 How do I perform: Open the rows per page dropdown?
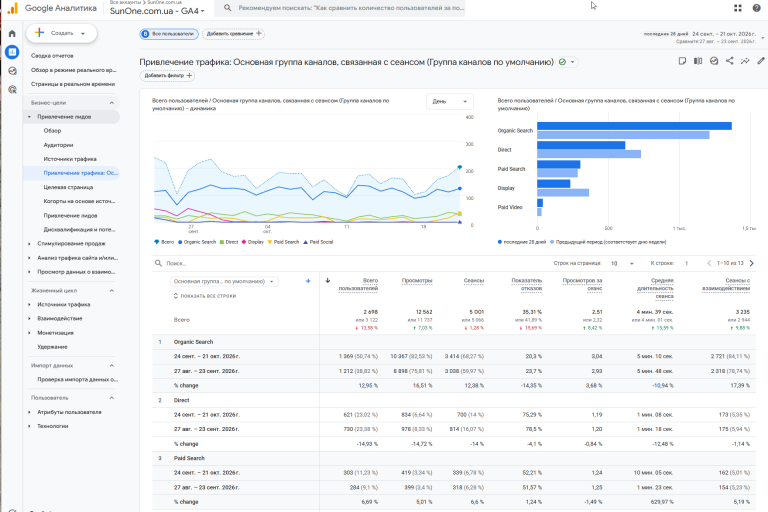pyautogui.click(x=622, y=264)
